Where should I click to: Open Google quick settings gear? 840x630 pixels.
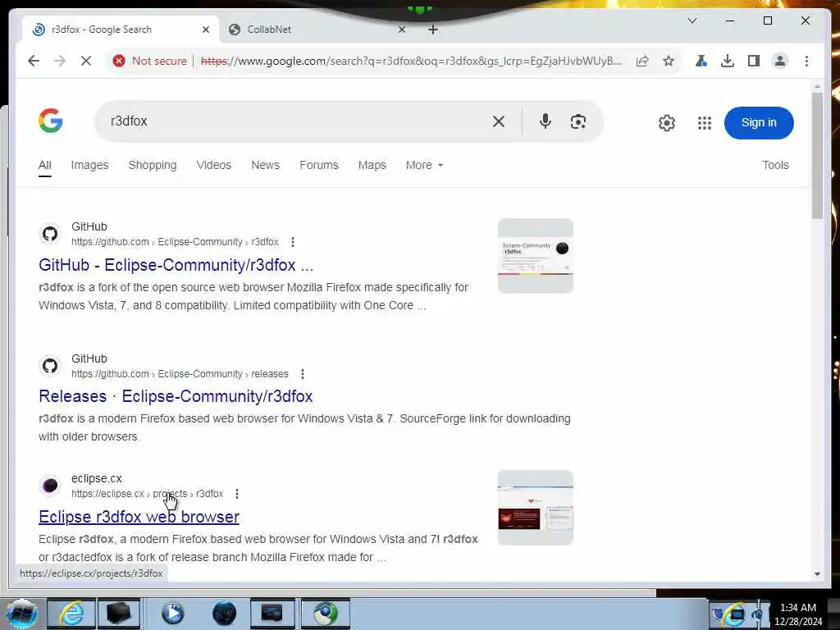pos(666,123)
